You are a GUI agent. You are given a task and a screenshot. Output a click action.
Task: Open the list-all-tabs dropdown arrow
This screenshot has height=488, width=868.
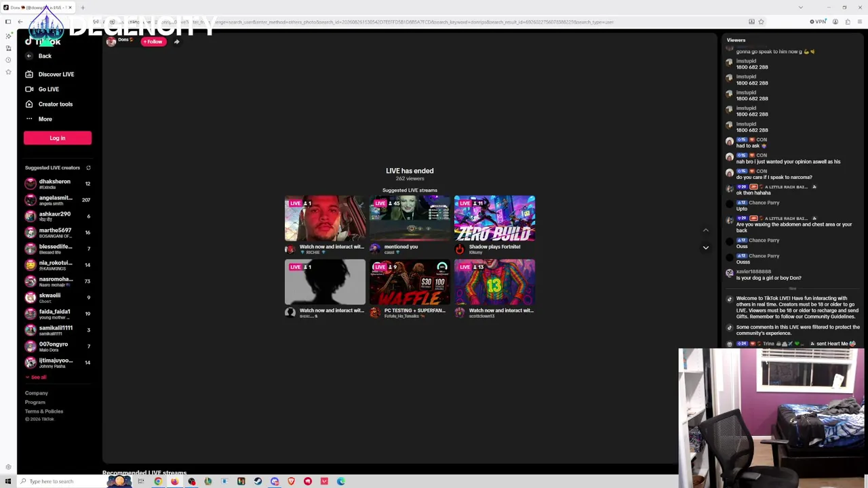tap(800, 7)
